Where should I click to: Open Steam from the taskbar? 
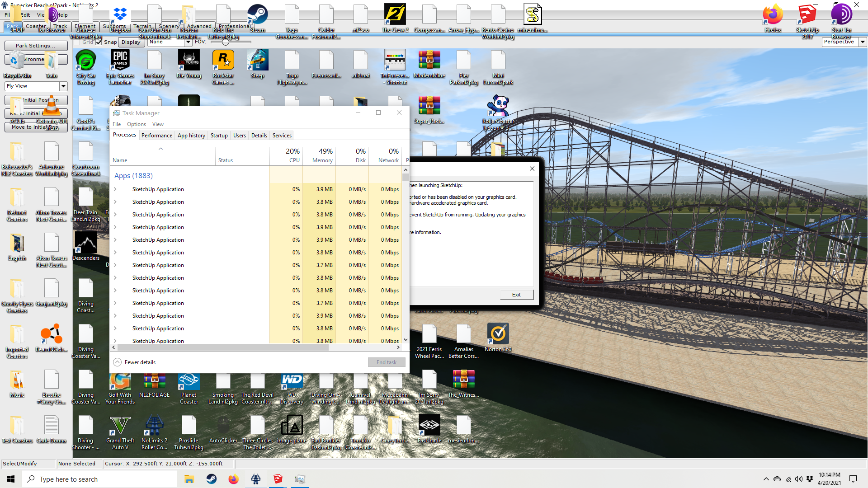point(211,479)
